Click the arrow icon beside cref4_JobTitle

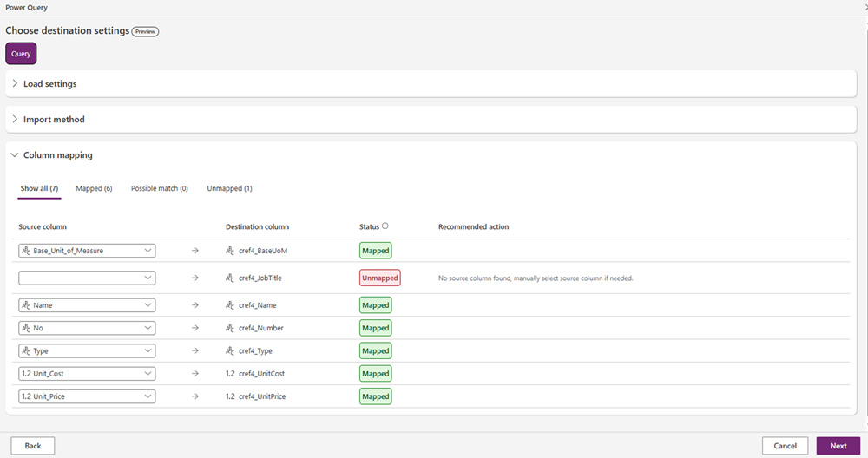click(x=194, y=278)
